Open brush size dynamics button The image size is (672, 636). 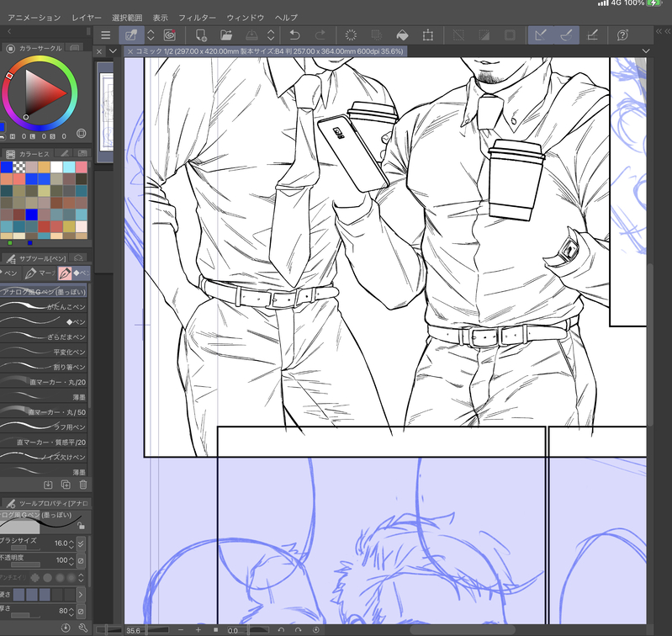click(81, 543)
